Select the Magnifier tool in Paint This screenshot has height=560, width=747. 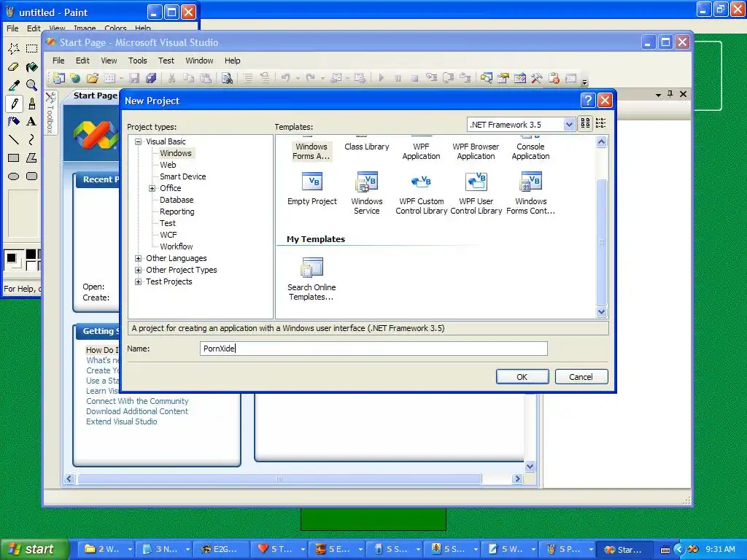pos(32,85)
